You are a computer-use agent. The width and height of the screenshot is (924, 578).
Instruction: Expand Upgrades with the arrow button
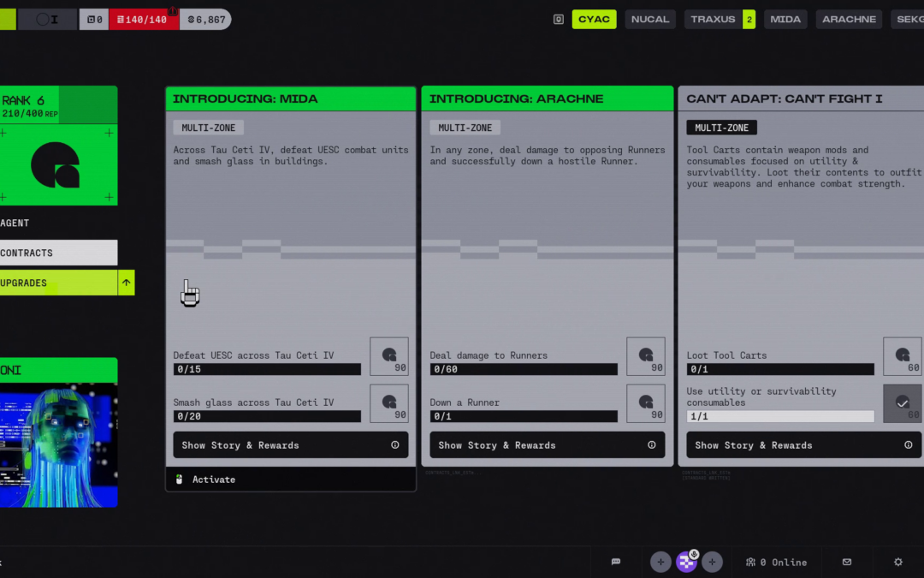click(126, 283)
